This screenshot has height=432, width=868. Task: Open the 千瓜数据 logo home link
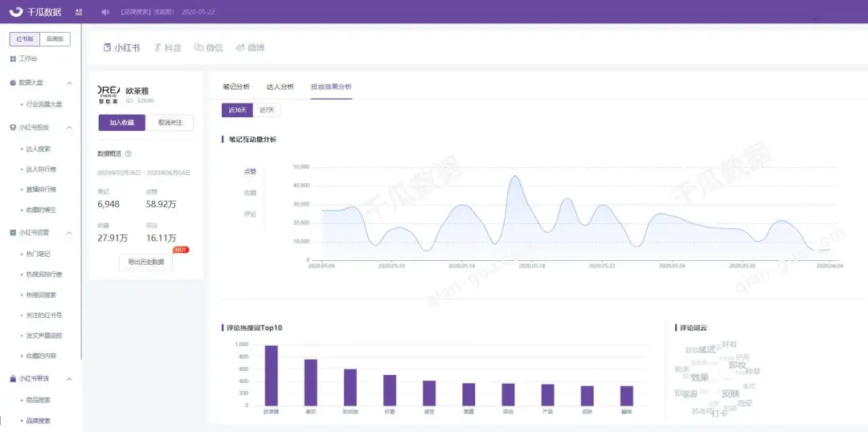(35, 11)
